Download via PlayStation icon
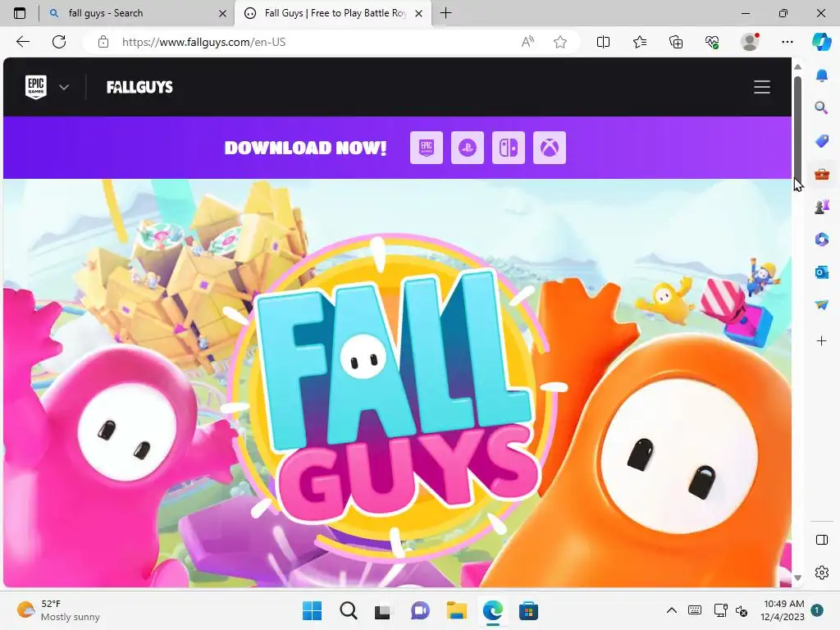This screenshot has height=630, width=840. [x=467, y=148]
